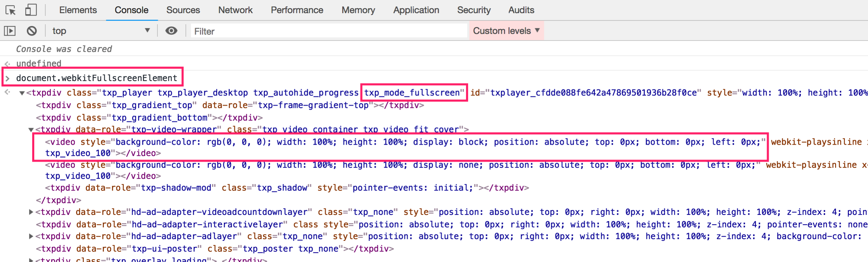Open the Network tab
Image resolution: width=868 pixels, height=262 pixels.
(x=235, y=10)
